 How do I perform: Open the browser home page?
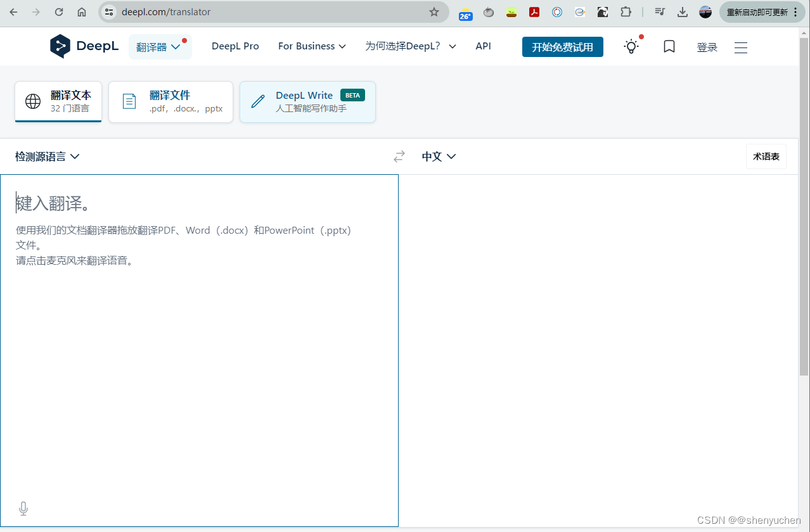82,12
